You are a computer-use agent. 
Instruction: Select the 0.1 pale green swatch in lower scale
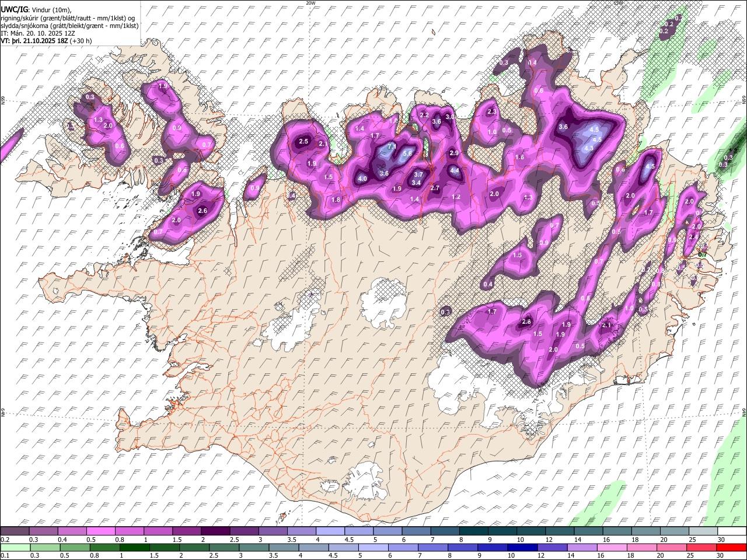tap(15, 547)
